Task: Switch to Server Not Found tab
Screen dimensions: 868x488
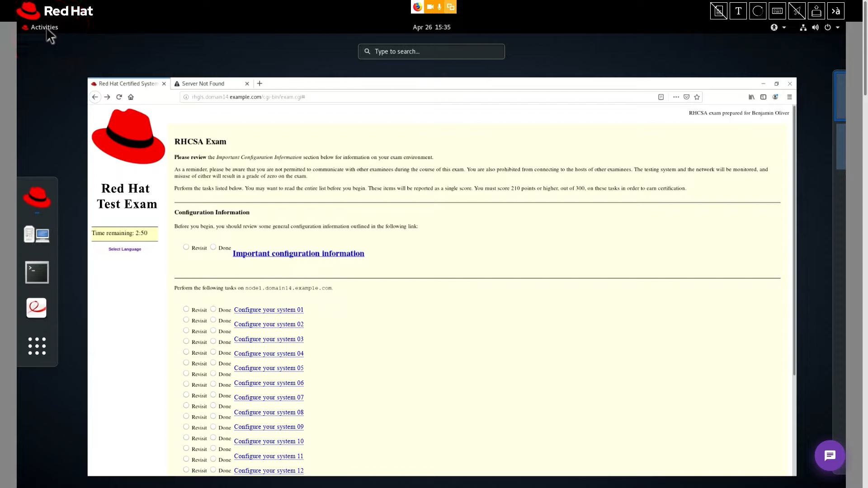Action: tap(203, 84)
